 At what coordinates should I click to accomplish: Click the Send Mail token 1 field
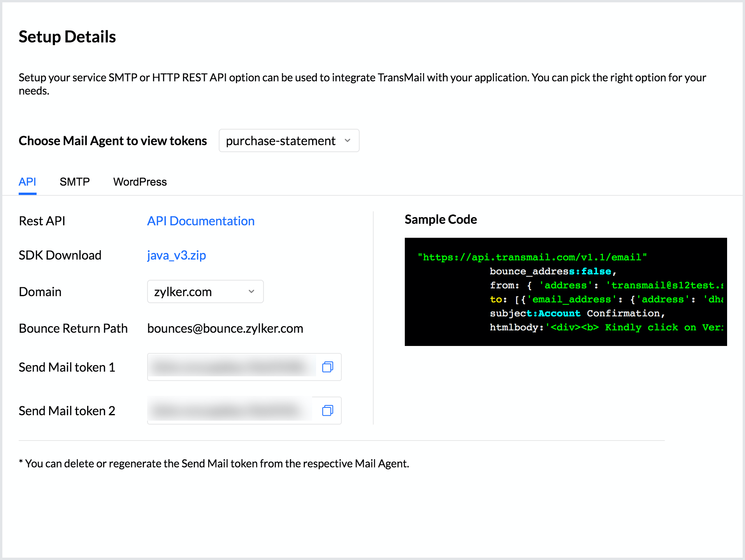click(244, 367)
